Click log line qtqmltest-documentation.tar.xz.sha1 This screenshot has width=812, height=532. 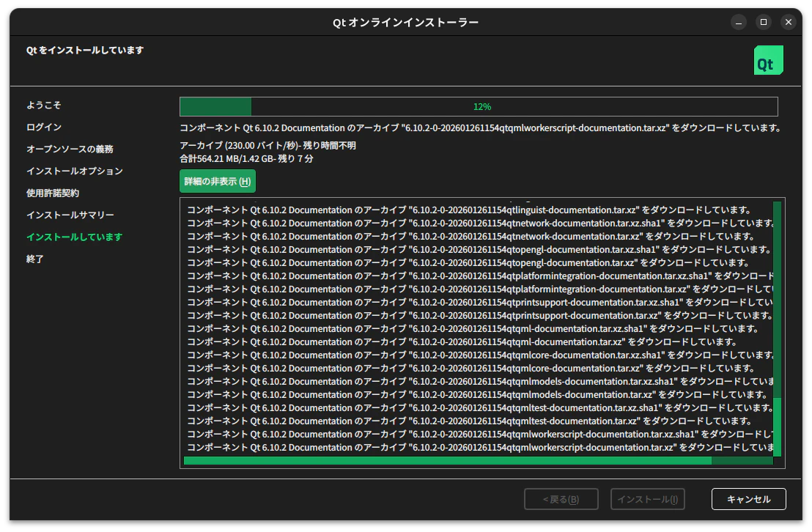coord(480,408)
